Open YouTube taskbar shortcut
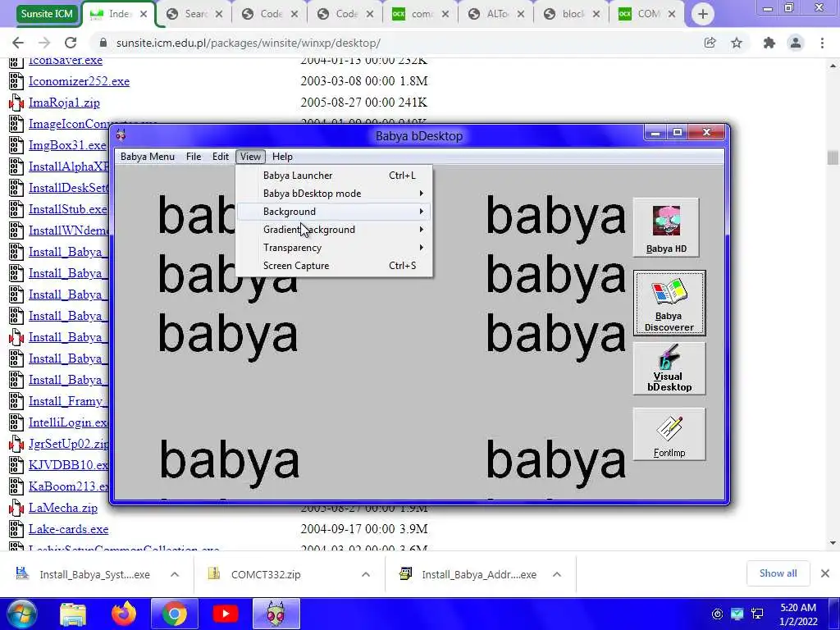Image resolution: width=840 pixels, height=630 pixels. (x=225, y=614)
